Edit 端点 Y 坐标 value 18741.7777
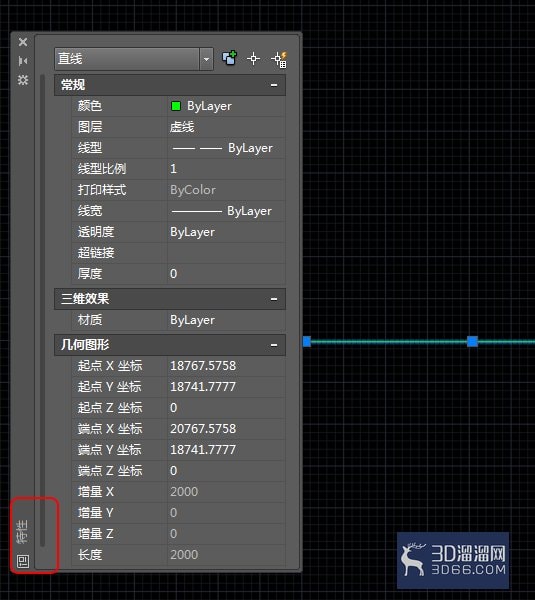Image resolution: width=535 pixels, height=600 pixels. (226, 450)
